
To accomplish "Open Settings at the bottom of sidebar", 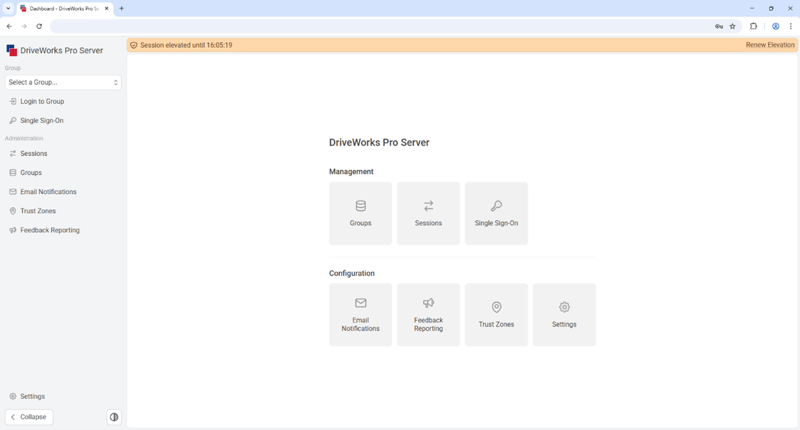I will (x=63, y=396).
